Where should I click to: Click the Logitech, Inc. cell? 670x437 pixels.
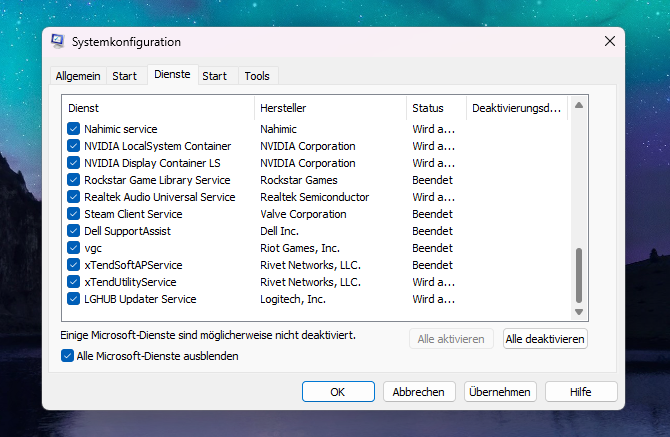point(293,299)
